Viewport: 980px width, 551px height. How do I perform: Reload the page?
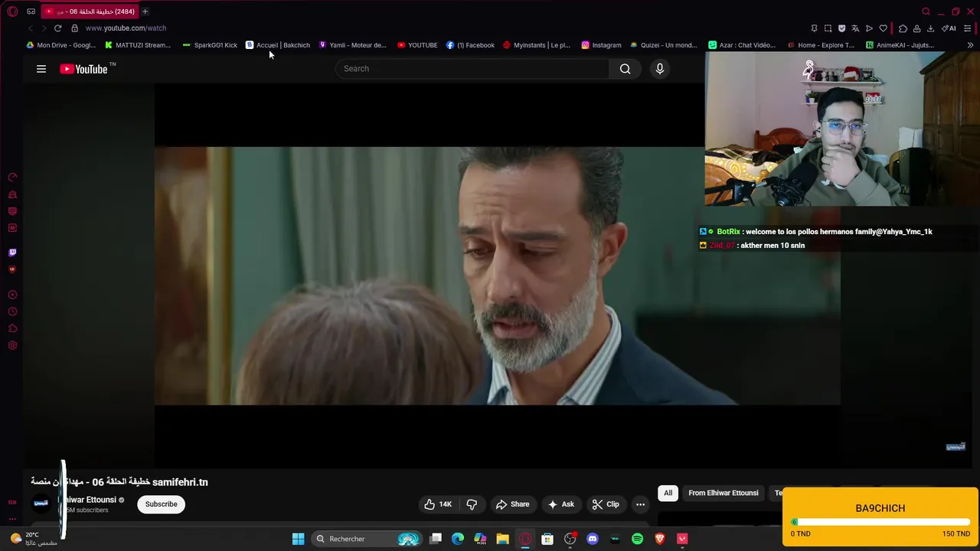[x=57, y=28]
